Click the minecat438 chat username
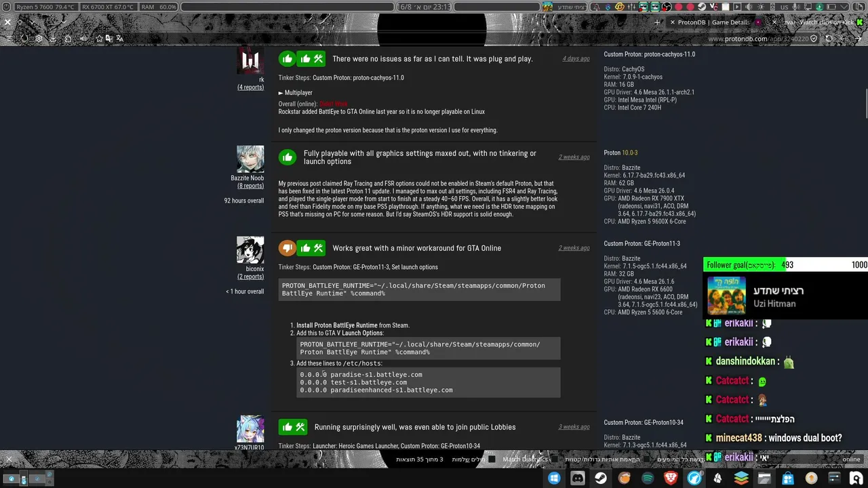 click(738, 439)
